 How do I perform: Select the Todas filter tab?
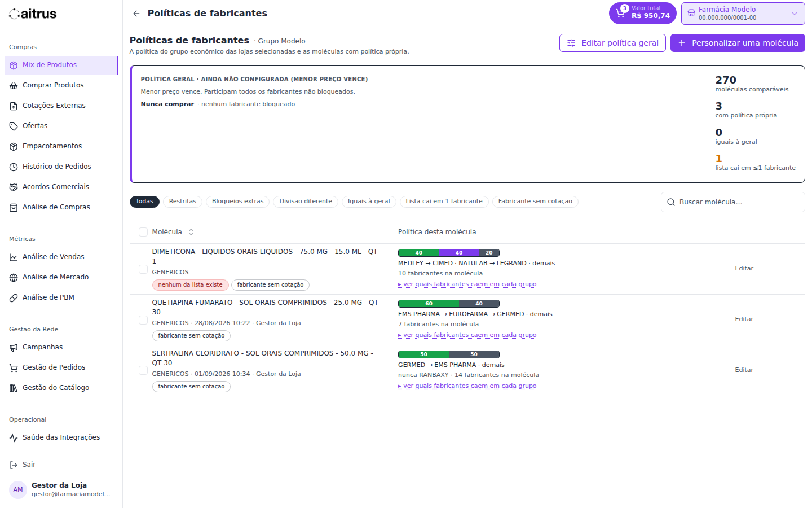pos(144,202)
